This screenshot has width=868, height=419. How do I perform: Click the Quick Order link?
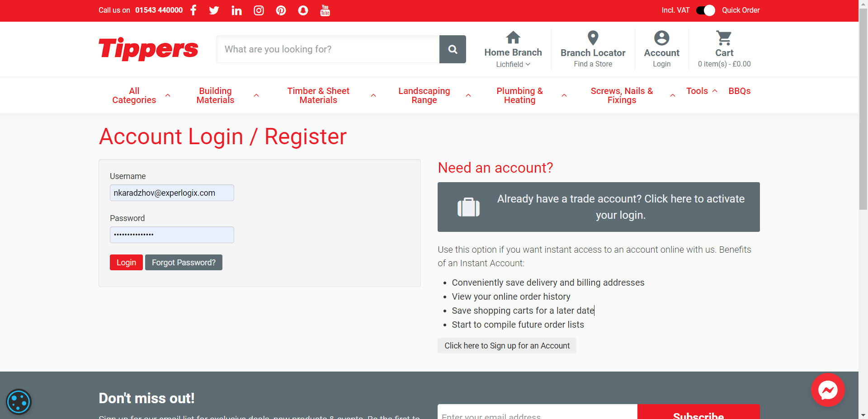(741, 10)
